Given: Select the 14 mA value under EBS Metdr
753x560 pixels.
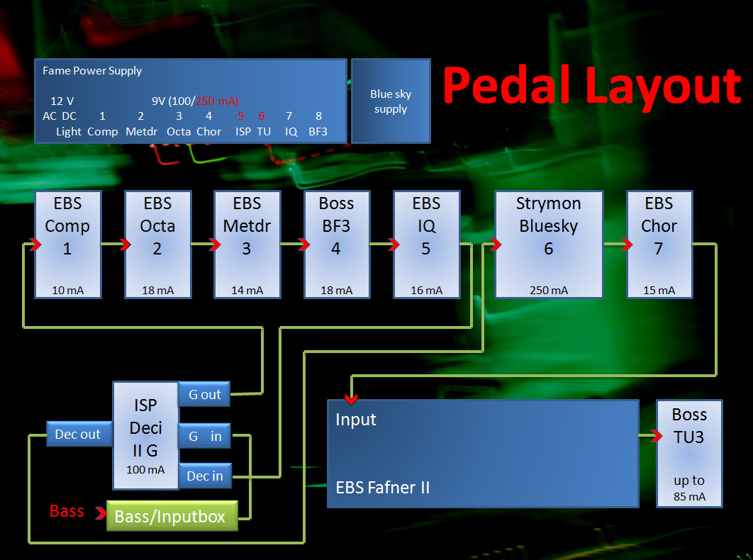Looking at the screenshot, I should pos(247,291).
